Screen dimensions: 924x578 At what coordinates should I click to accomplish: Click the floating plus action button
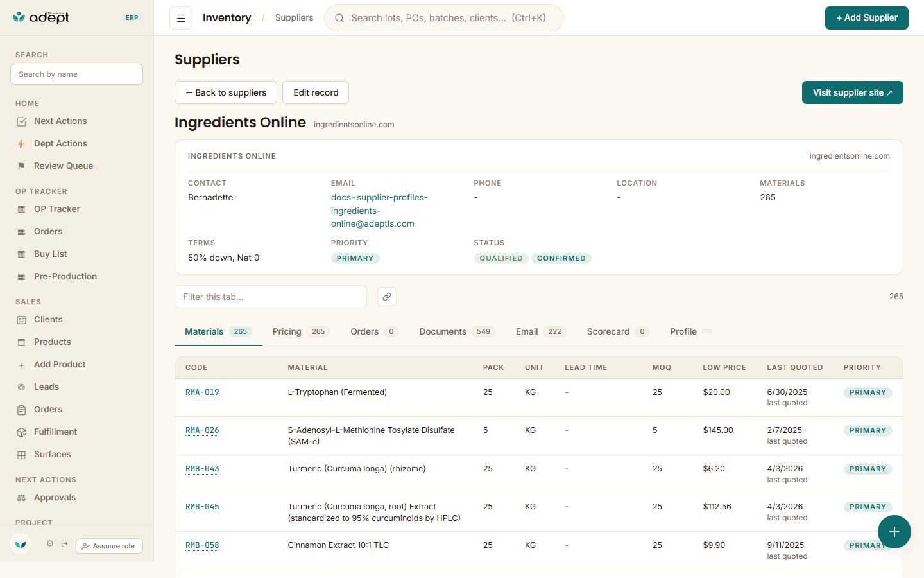[x=894, y=532]
